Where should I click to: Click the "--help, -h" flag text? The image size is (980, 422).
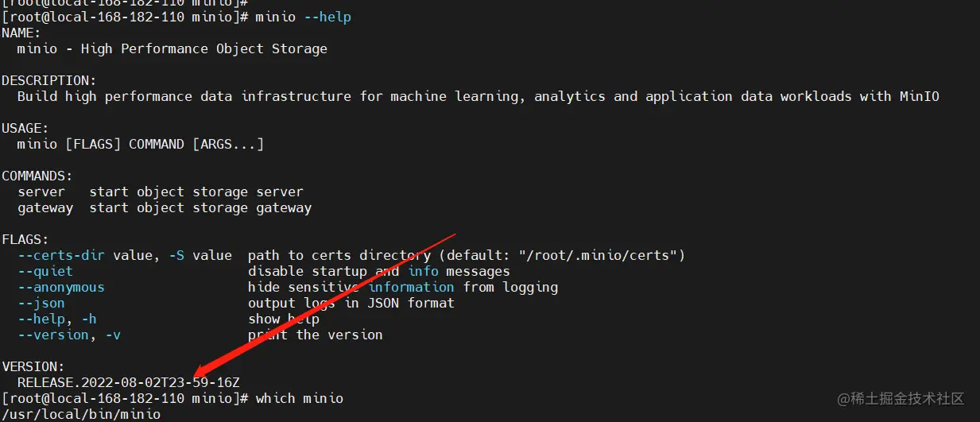pyautogui.click(x=57, y=319)
